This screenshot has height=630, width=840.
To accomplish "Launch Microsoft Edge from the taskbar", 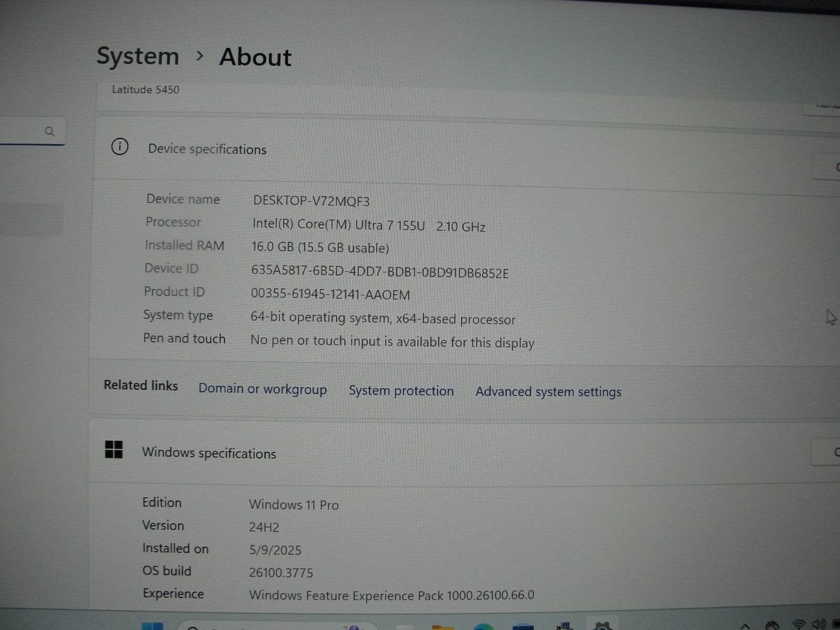I will coord(483,627).
